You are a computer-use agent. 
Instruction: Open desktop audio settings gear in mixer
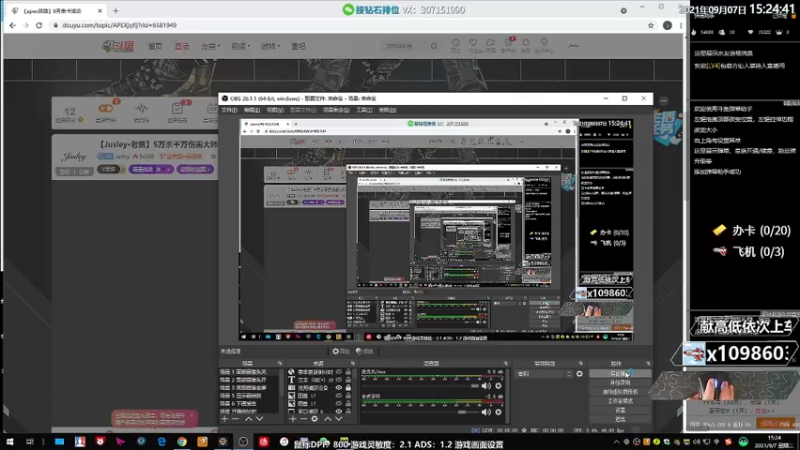coord(498,411)
